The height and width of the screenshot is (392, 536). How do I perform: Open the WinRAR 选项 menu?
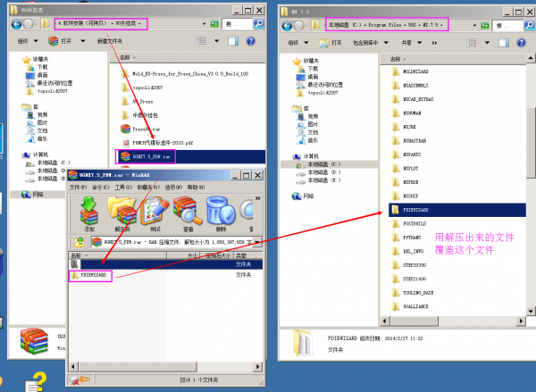(173, 188)
